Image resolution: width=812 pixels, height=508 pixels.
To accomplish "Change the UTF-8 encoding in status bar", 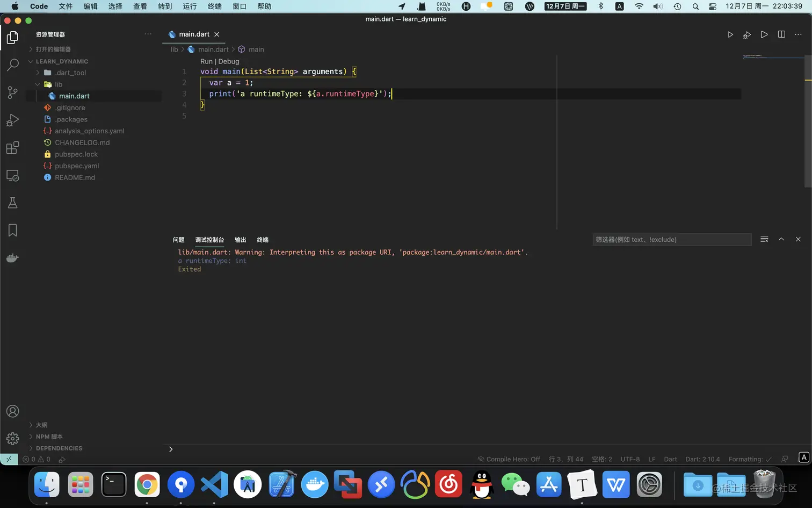I will (x=630, y=459).
